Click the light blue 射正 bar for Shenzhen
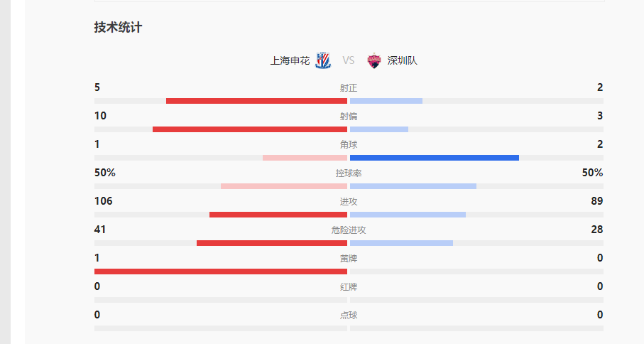Screen dimensions: 644x344 click(386, 101)
